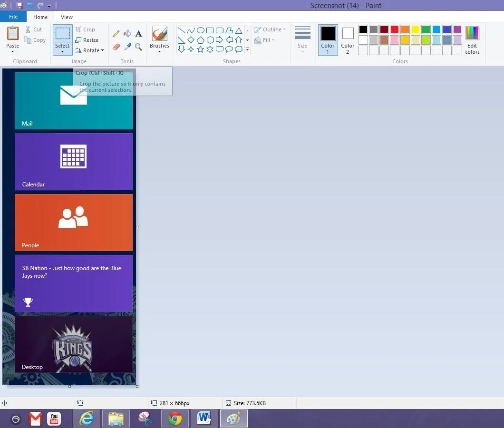Viewport: 504px width, 428px height.
Task: Choose the green color swatch
Action: 426,29
